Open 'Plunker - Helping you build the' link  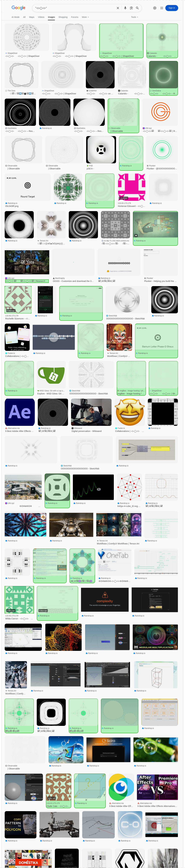pyautogui.click(x=160, y=281)
